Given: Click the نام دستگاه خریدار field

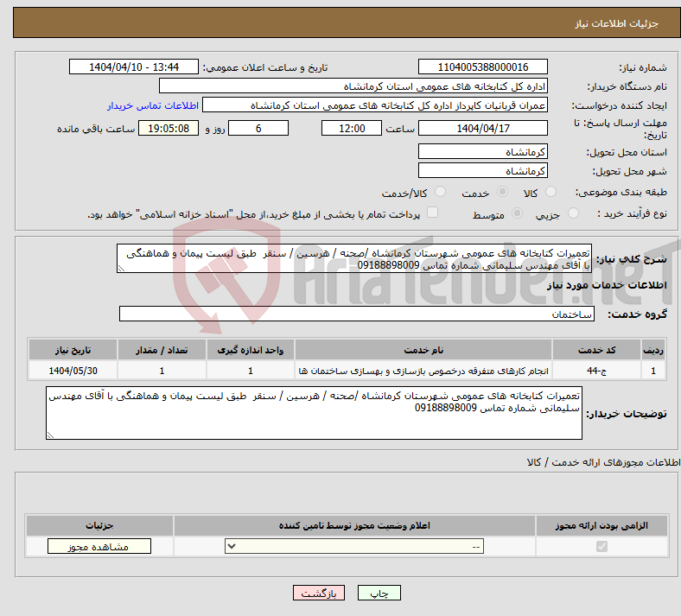Looking at the screenshot, I should 353,86.
